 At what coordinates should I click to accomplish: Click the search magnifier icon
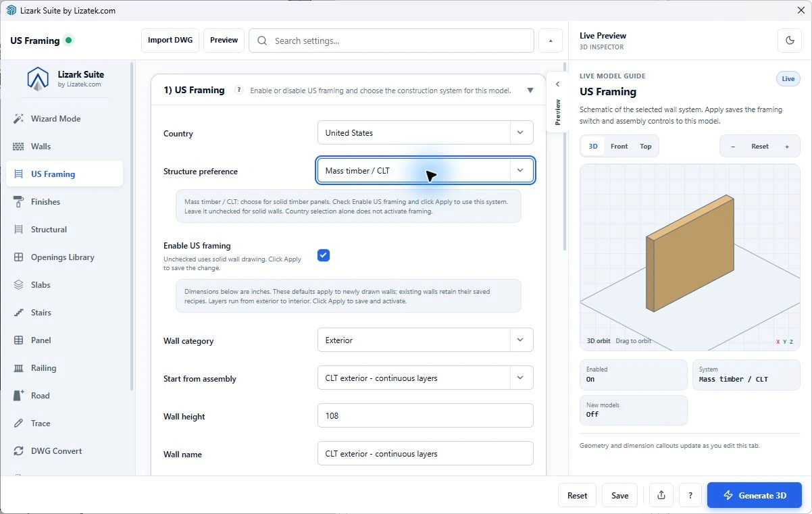click(x=262, y=41)
